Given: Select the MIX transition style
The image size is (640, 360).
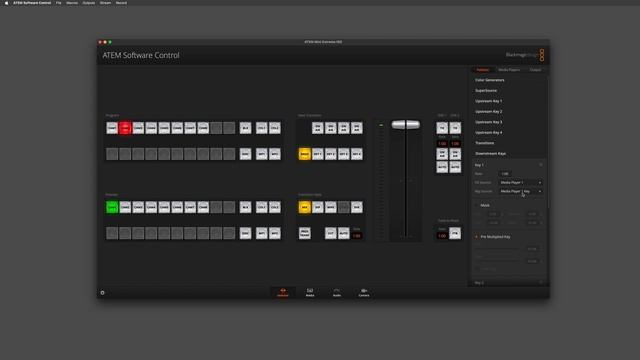Looking at the screenshot, I should tap(304, 207).
